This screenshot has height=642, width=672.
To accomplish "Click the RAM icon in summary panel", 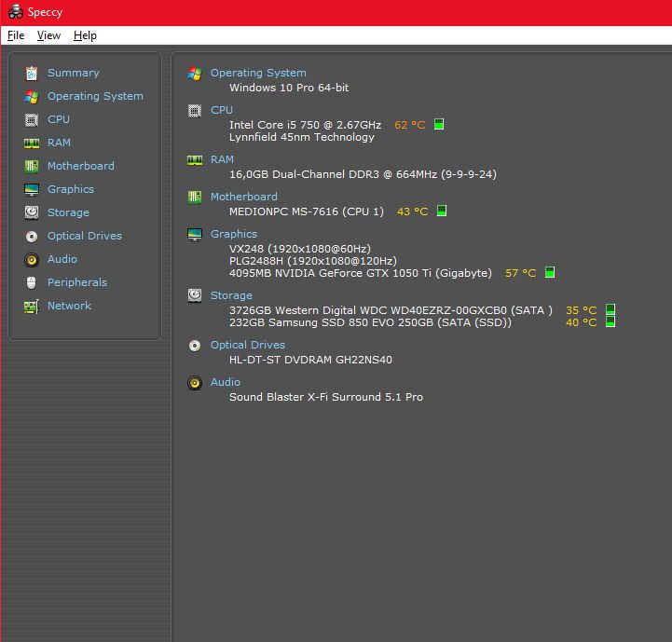I will coord(195,160).
